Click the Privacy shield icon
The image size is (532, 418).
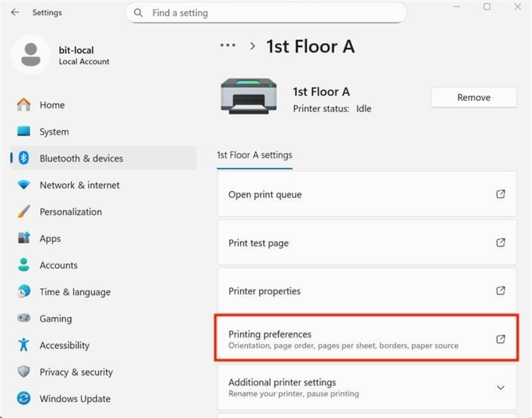pos(24,371)
